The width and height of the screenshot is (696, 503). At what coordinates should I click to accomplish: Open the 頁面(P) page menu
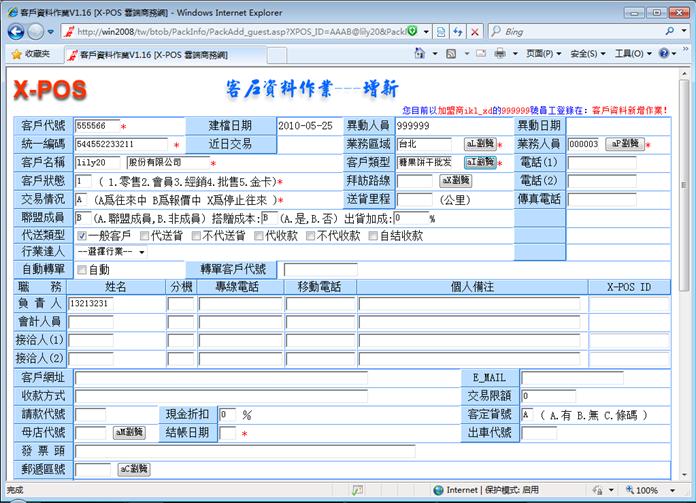click(543, 54)
